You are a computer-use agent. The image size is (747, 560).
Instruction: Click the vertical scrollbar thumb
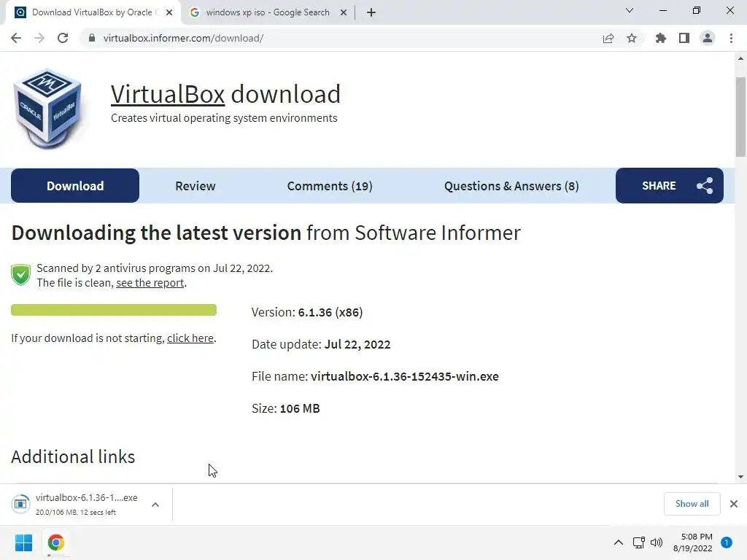[x=740, y=117]
